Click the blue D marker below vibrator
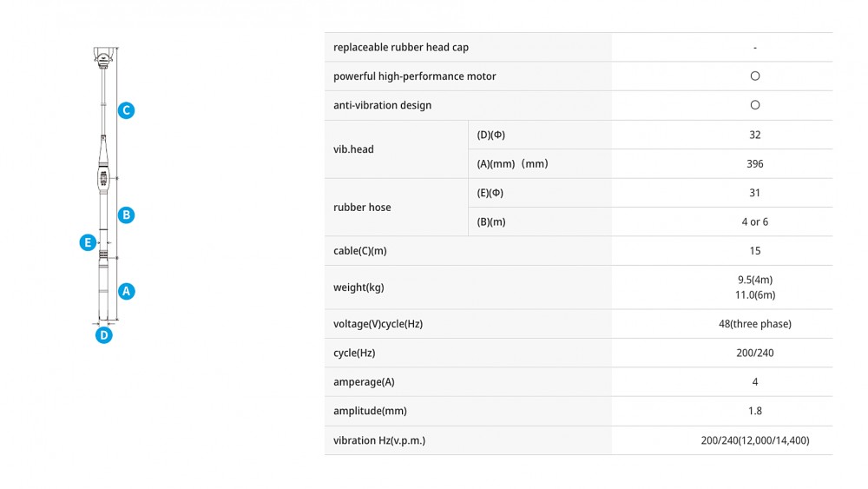Screen dimensions: 868x489 104,334
